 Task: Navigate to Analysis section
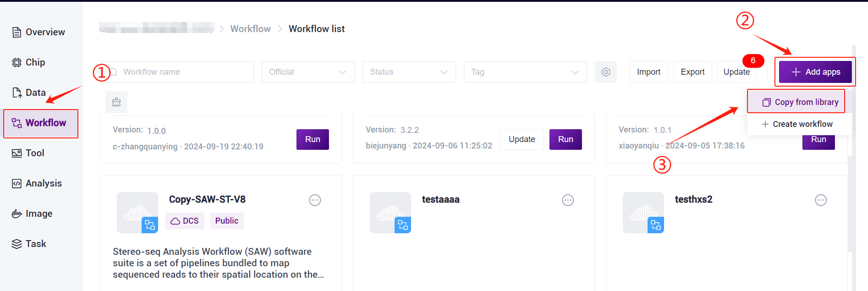37,183
